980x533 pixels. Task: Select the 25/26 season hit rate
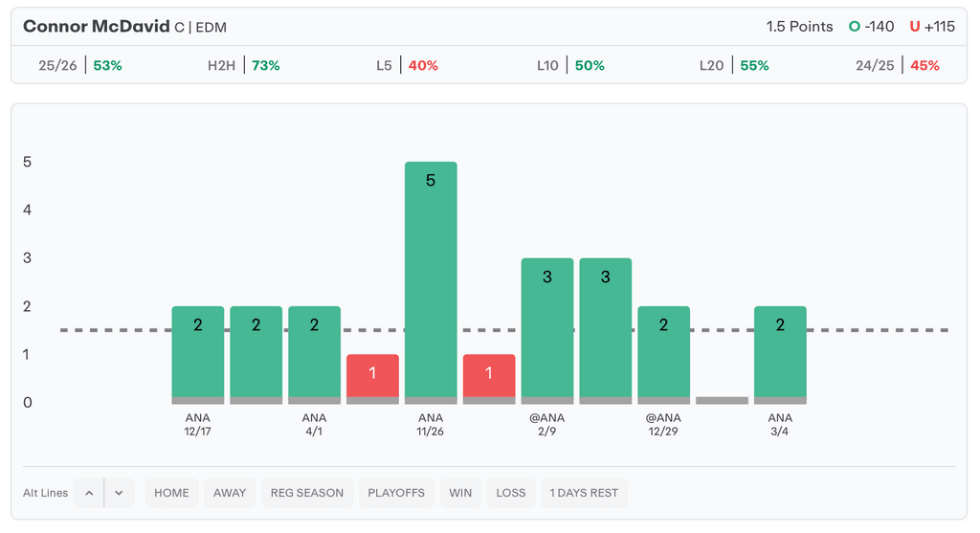[80, 66]
